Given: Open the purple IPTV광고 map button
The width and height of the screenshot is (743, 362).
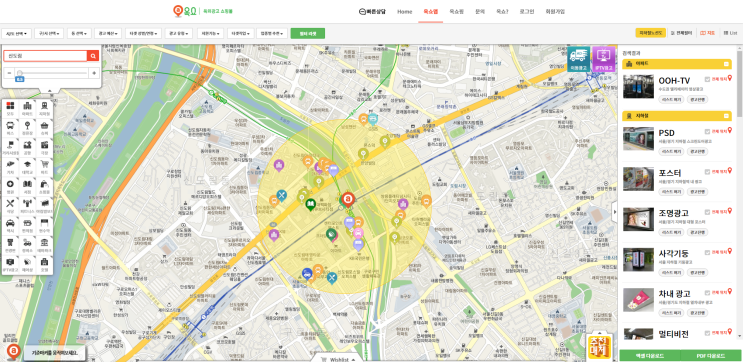Looking at the screenshot, I should pos(604,59).
